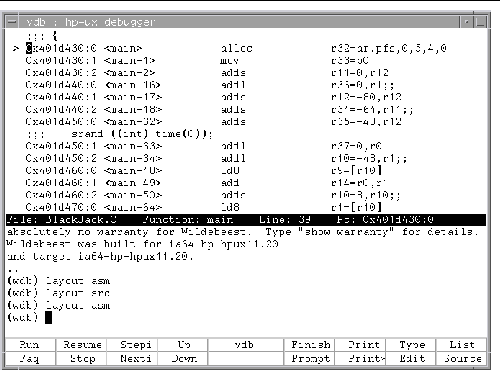Click the Prompt button

(x=310, y=359)
